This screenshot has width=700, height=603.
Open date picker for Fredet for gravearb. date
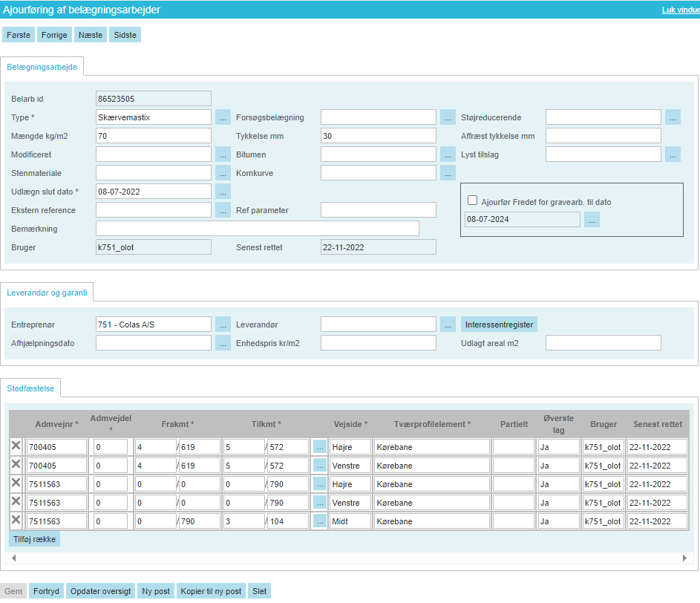(x=592, y=220)
